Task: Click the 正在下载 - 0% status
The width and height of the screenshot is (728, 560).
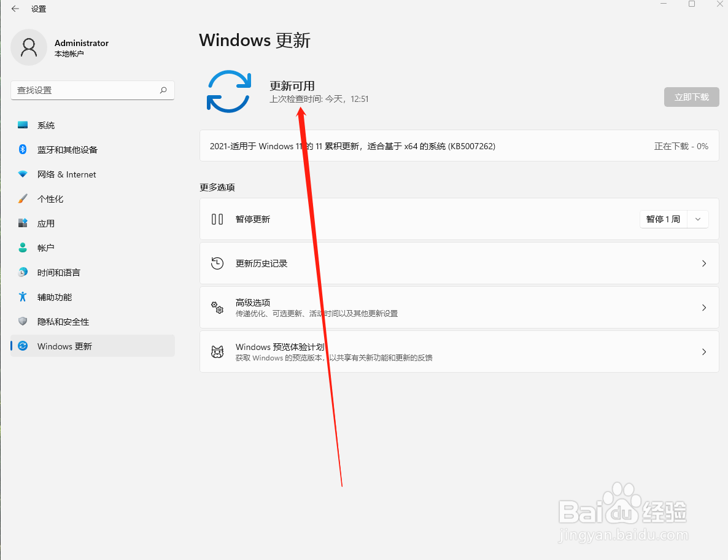Action: tap(681, 146)
